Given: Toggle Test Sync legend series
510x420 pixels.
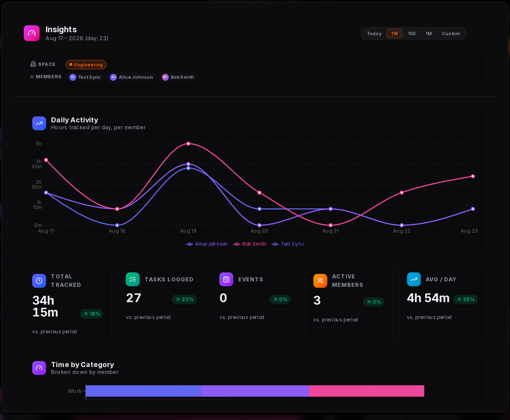Looking at the screenshot, I should (288, 244).
